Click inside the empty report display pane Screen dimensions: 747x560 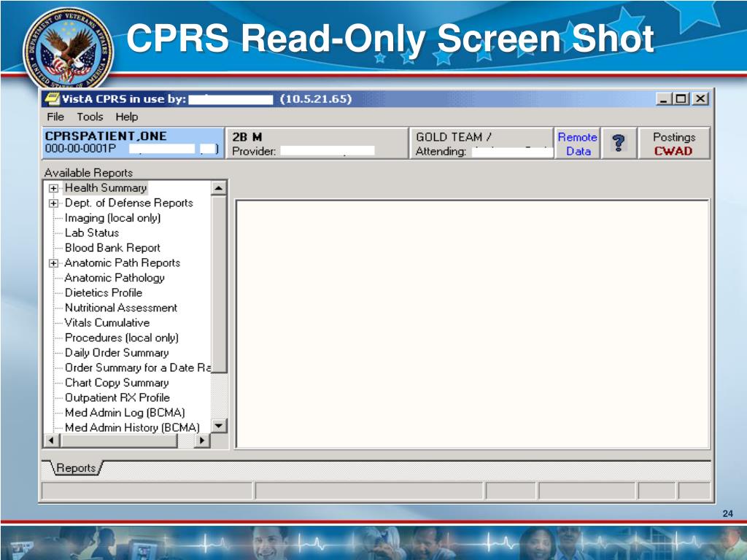473,324
